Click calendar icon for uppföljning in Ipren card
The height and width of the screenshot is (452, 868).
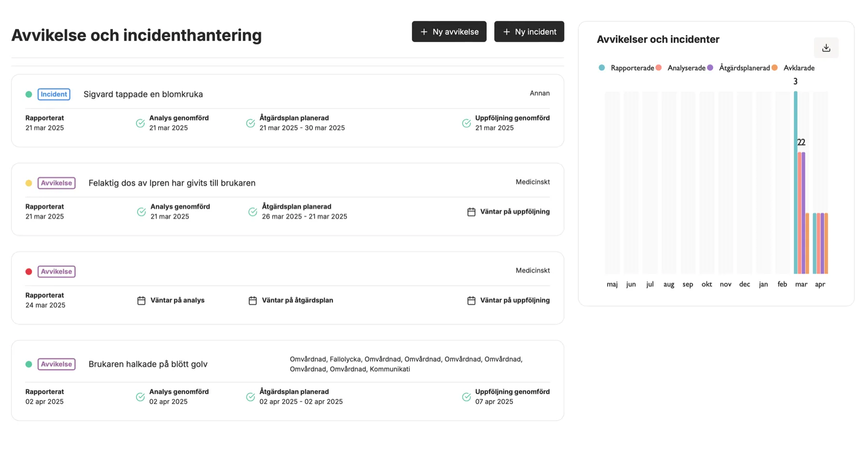(472, 212)
